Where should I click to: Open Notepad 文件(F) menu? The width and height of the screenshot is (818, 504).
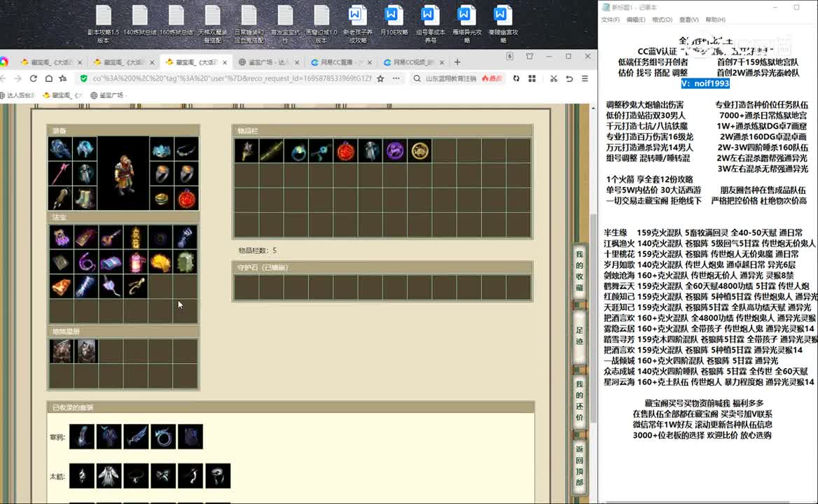(610, 20)
